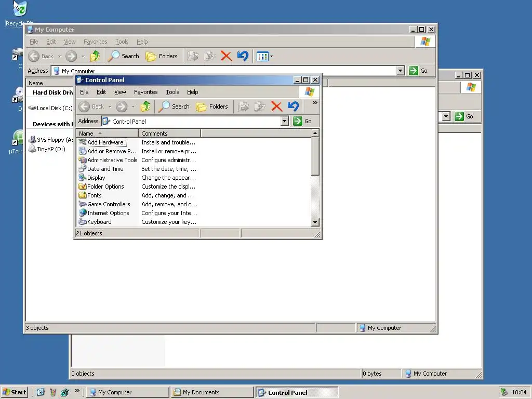The image size is (532, 399).
Task: Open Favorites menu in Control Panel
Action: point(146,92)
